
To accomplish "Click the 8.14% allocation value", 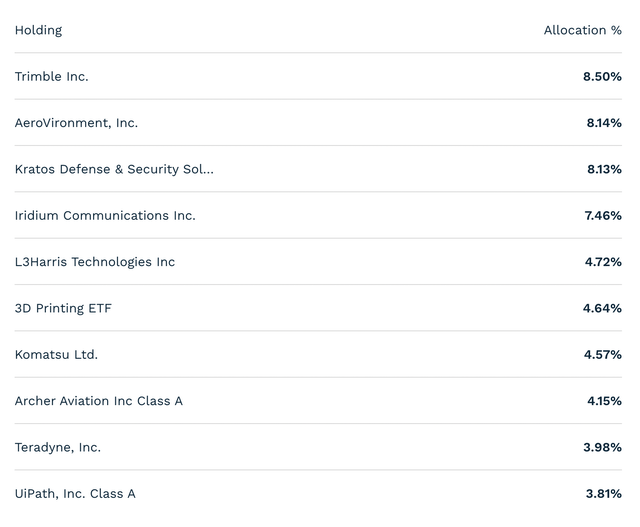I will (x=603, y=123).
